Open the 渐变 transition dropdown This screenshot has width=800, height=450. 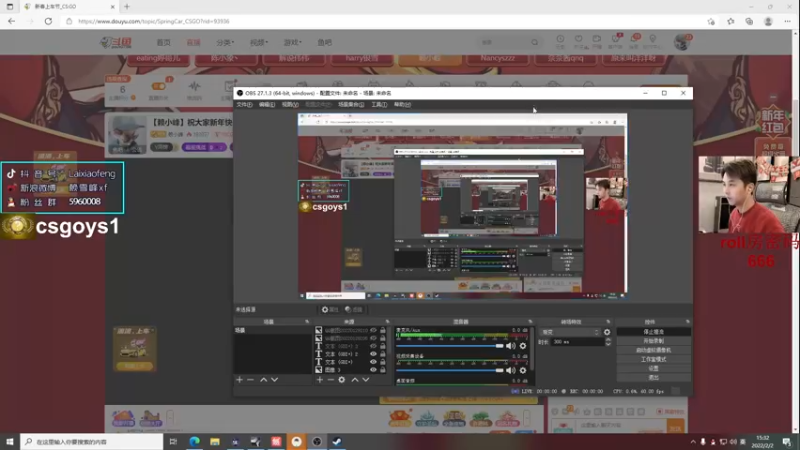[x=570, y=332]
